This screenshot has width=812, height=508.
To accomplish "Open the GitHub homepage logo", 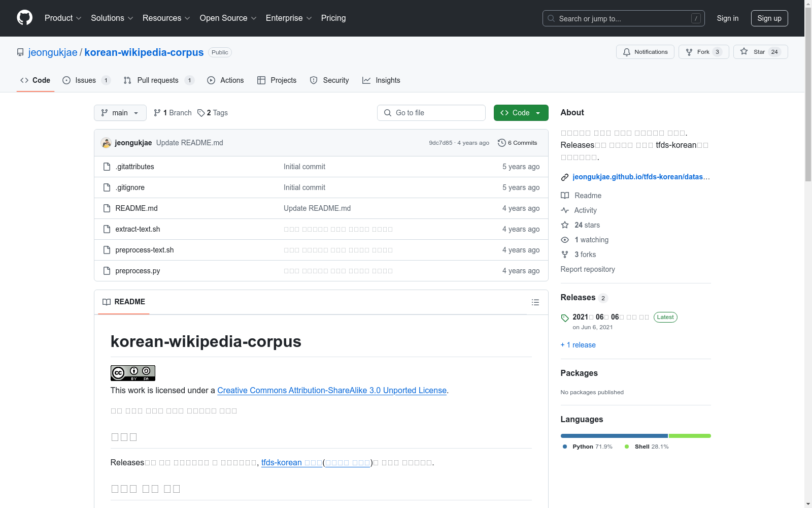I will point(24,18).
